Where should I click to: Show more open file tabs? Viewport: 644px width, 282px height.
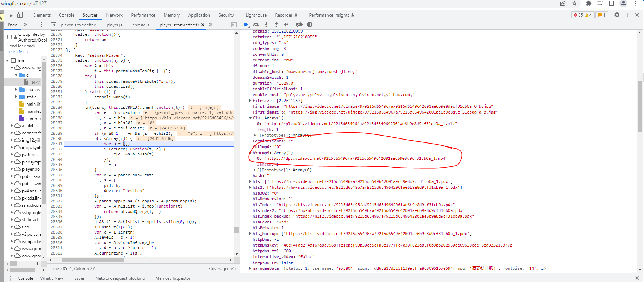(x=211, y=25)
